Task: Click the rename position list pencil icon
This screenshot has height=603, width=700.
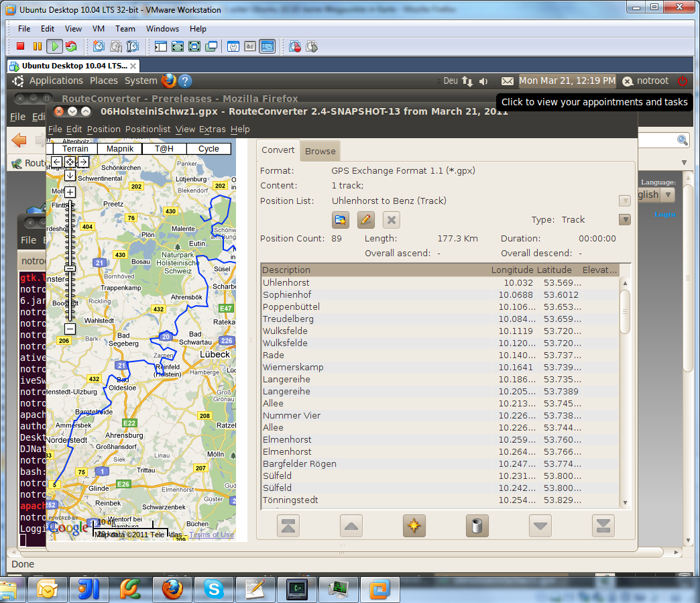Action: point(365,219)
